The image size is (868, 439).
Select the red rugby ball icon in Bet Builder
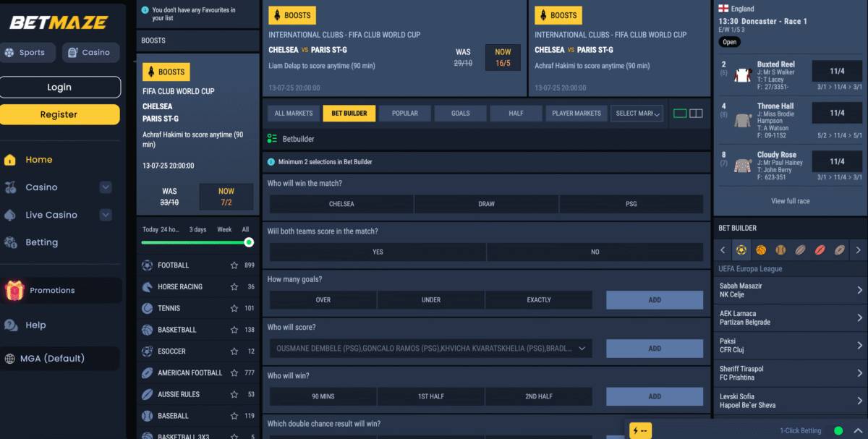820,250
